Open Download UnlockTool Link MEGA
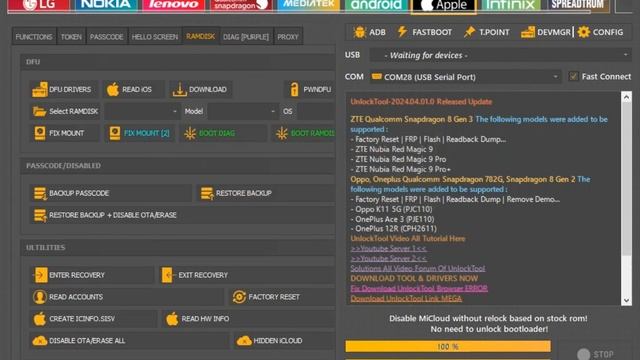Image resolution: width=640 pixels, height=360 pixels. [406, 298]
